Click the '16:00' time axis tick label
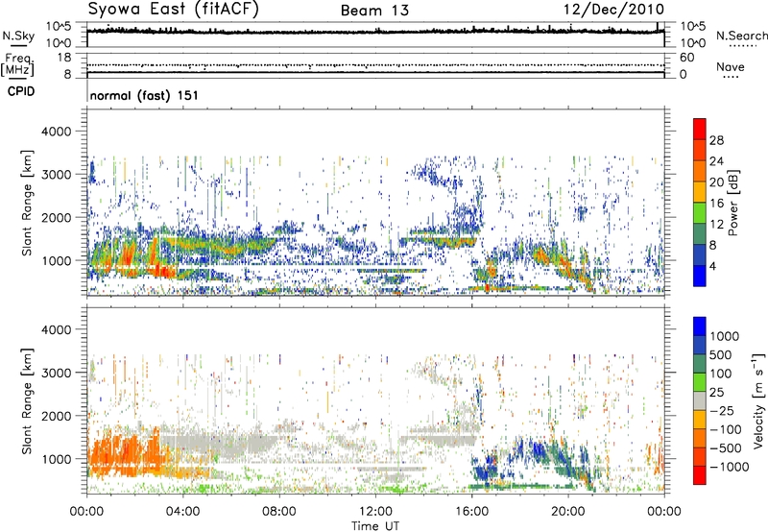Image resolution: width=768 pixels, height=532 pixels. (x=471, y=512)
